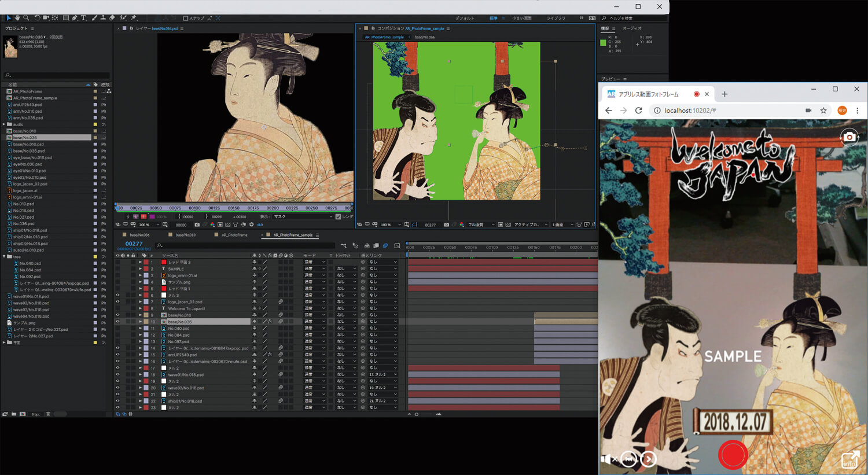Click the red record button in AR frame
The image size is (868, 475).
pyautogui.click(x=733, y=455)
